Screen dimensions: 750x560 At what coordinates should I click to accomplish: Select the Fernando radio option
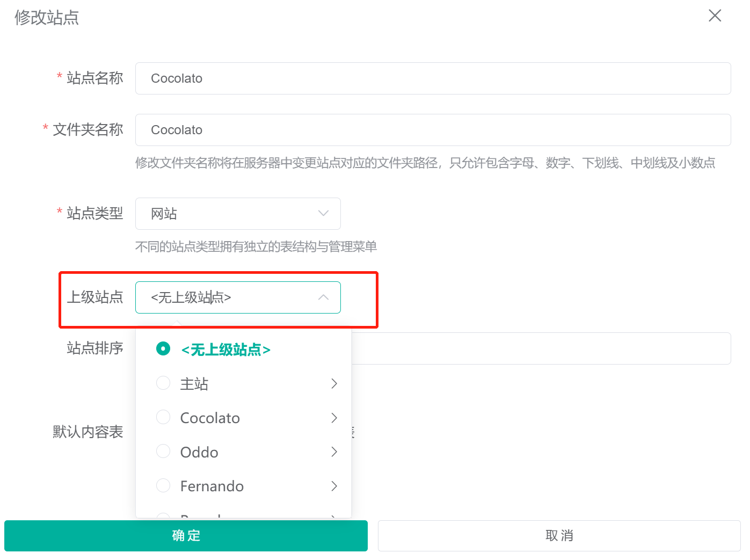point(163,485)
